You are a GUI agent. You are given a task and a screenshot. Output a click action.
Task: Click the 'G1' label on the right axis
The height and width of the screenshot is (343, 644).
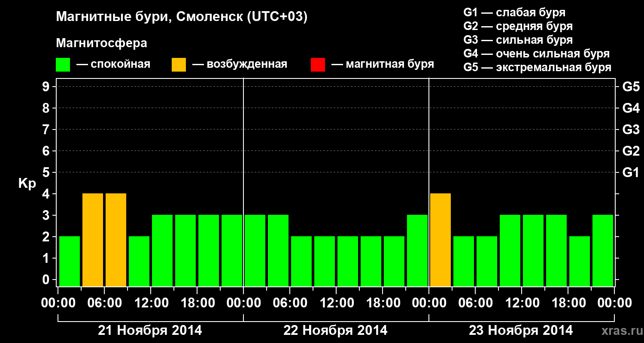631,172
